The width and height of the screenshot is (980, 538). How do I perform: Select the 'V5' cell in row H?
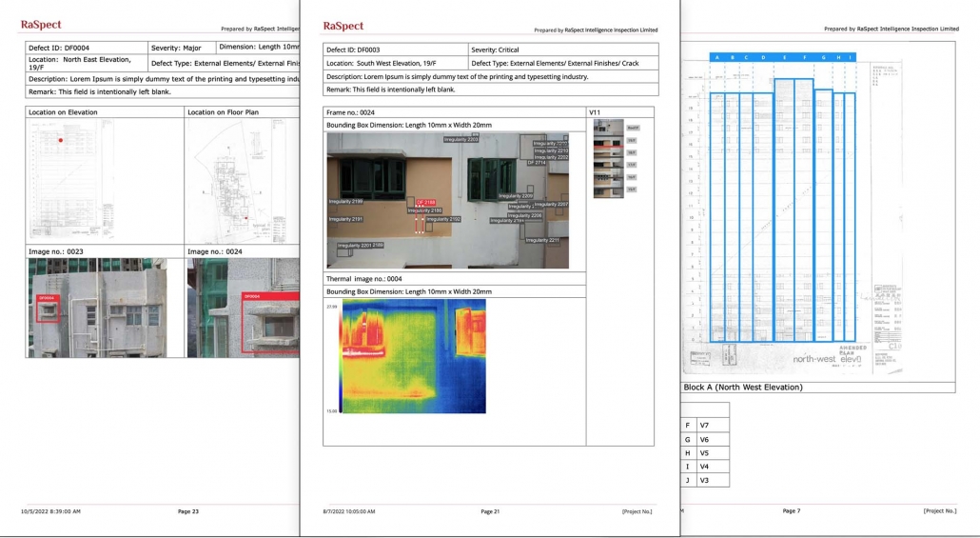pyautogui.click(x=712, y=453)
